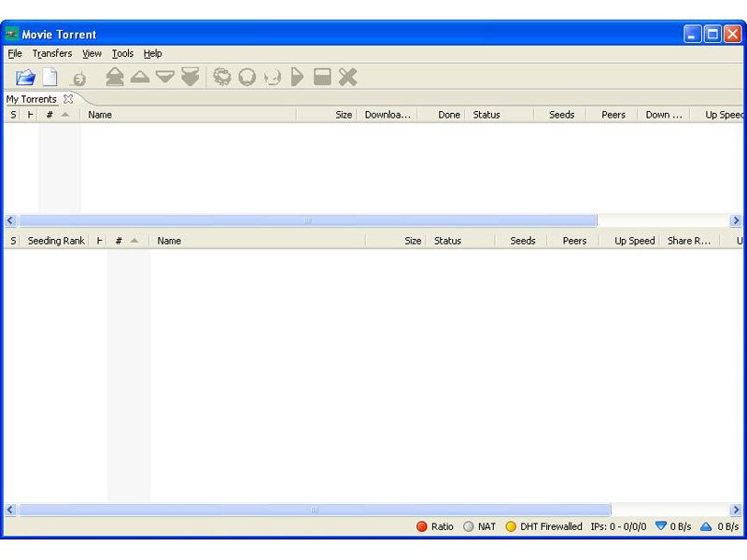Pause the selected torrent
747x560 pixels.
coord(323,77)
